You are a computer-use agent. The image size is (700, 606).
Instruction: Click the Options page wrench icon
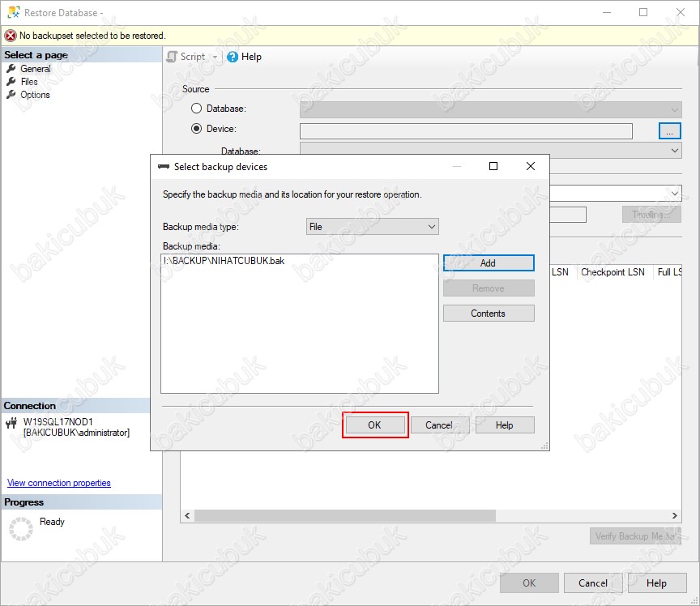(x=11, y=94)
